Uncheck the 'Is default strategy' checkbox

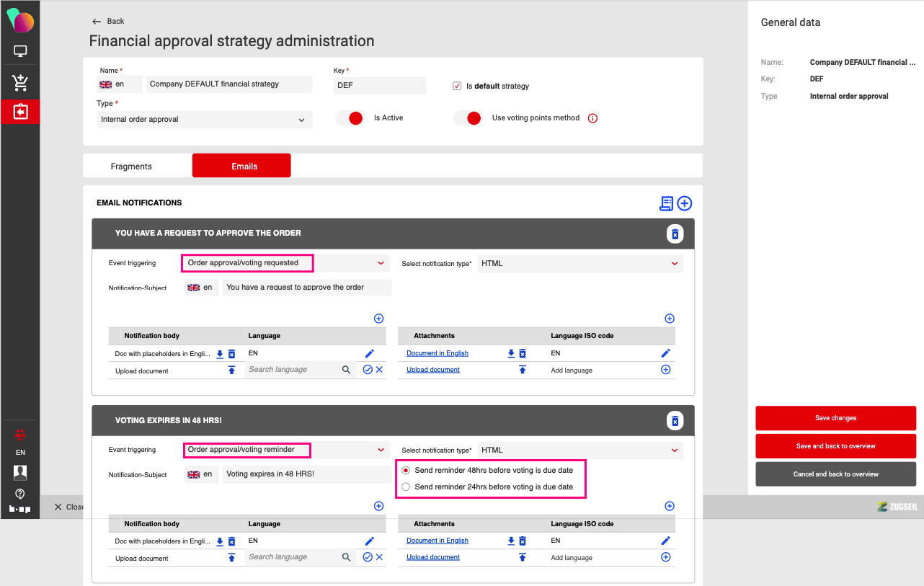(x=457, y=86)
